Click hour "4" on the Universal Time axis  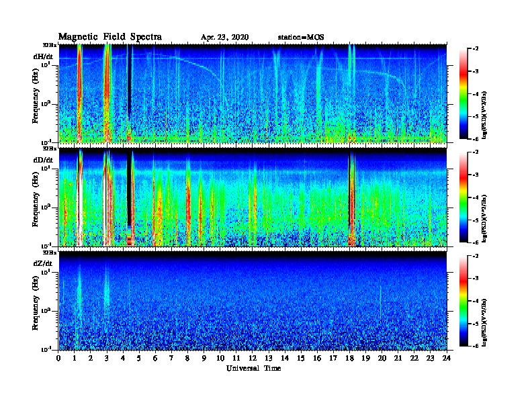click(123, 359)
